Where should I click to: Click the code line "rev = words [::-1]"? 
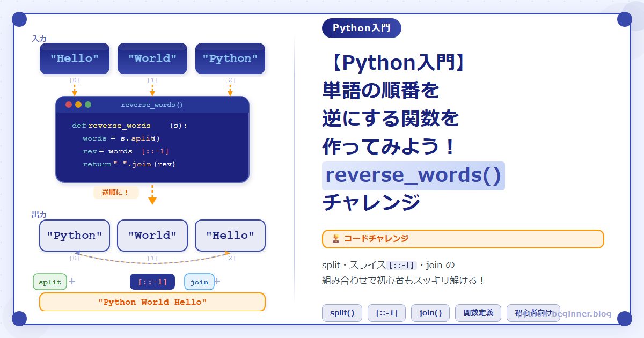coord(126,151)
